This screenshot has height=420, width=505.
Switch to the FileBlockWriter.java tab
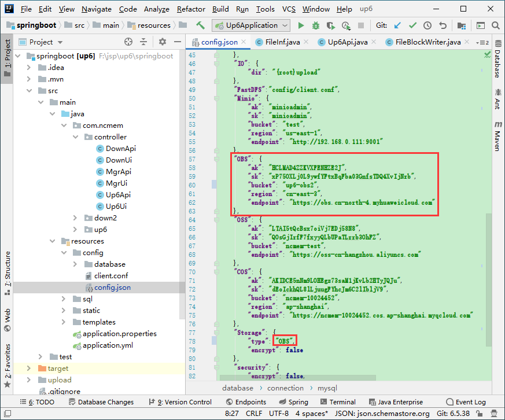(x=427, y=42)
